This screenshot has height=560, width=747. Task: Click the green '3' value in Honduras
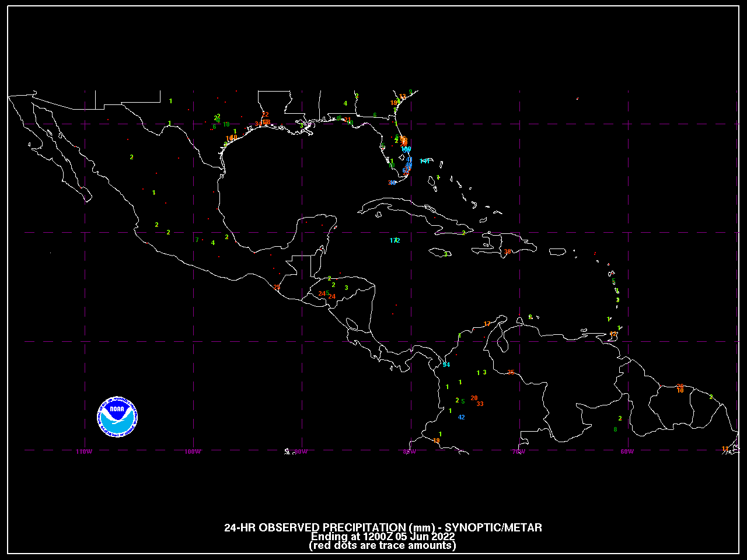(346, 288)
